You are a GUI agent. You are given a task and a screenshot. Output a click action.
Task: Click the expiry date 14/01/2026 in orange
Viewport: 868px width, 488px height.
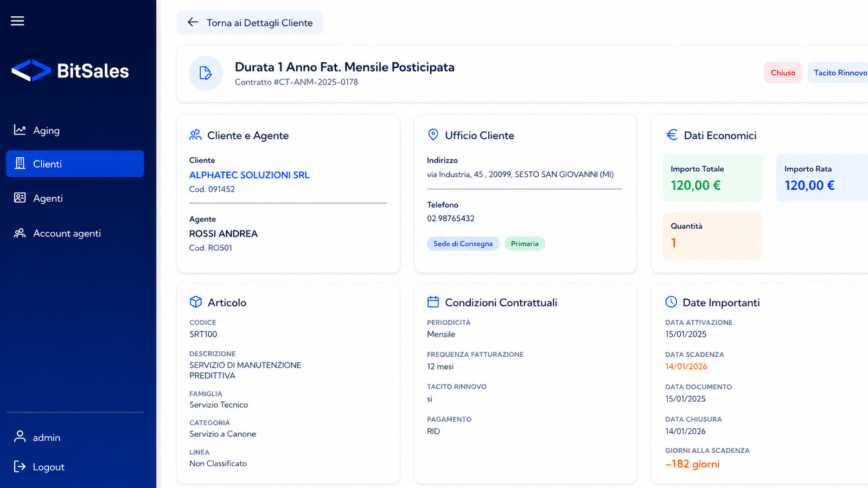tap(686, 367)
